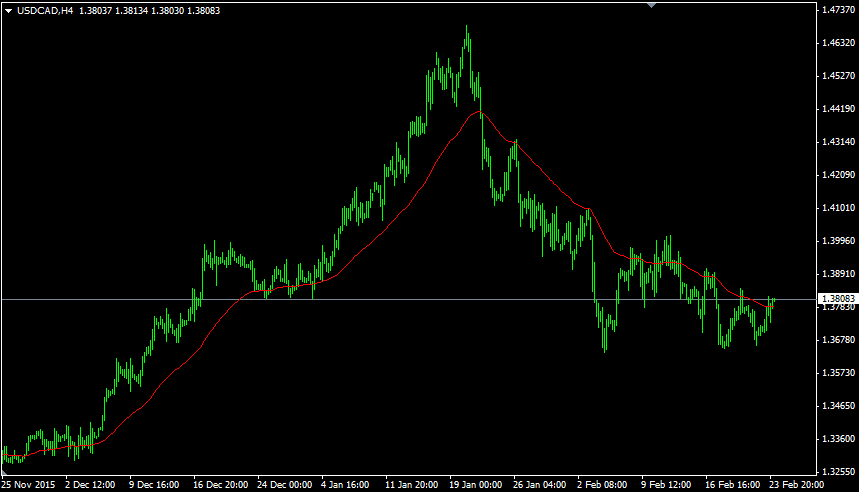Viewport: 859px width, 492px height.
Task: Click the 19 Jan 00:00 time label
Action: click(476, 485)
